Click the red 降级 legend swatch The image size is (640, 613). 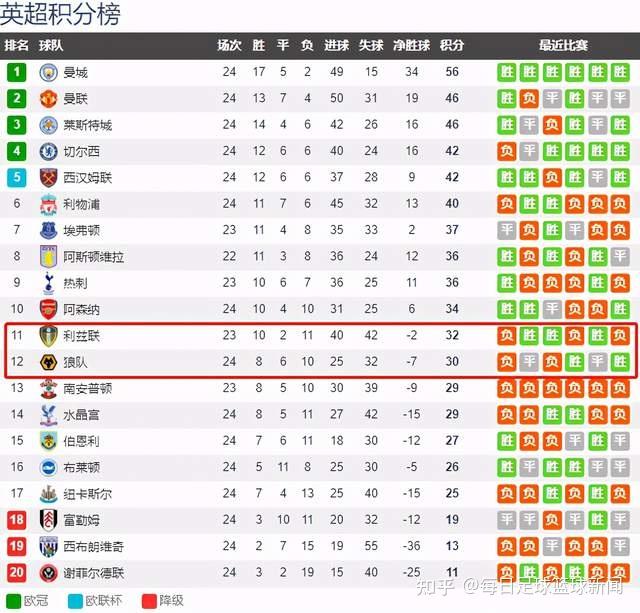click(x=149, y=601)
